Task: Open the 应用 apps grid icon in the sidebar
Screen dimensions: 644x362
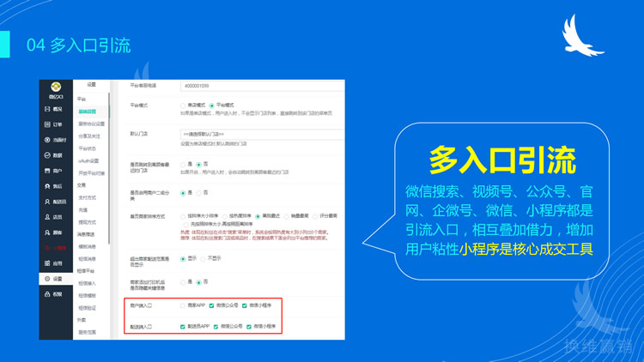Action: [x=47, y=263]
